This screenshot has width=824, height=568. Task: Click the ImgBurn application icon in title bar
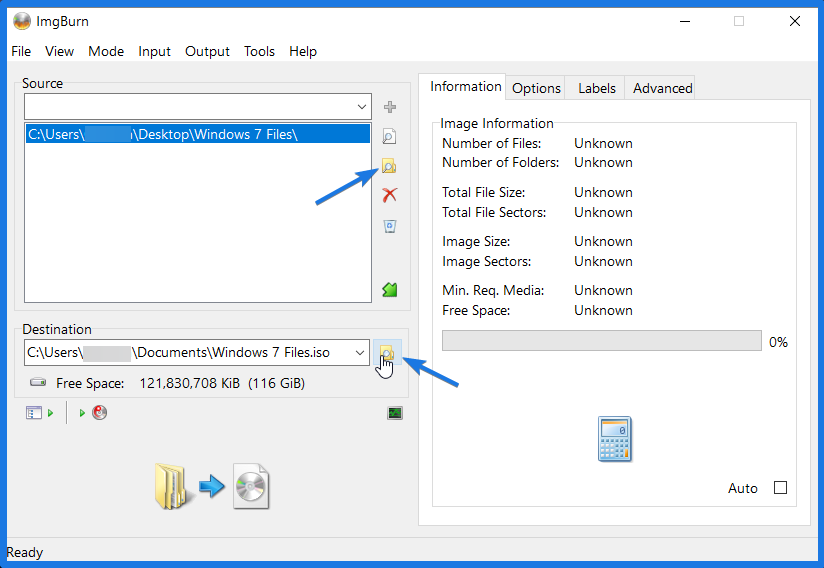pyautogui.click(x=22, y=21)
